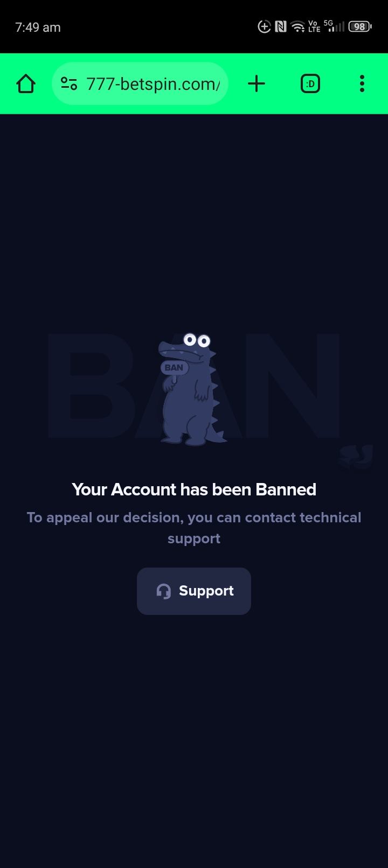Open site settings icon in address bar
The width and height of the screenshot is (388, 868).
pos(69,83)
